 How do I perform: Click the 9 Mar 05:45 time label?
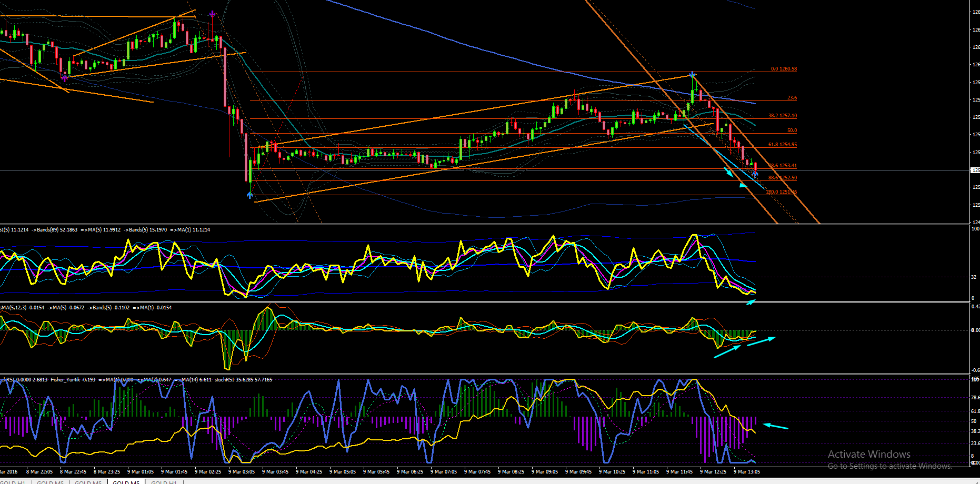tap(376, 472)
